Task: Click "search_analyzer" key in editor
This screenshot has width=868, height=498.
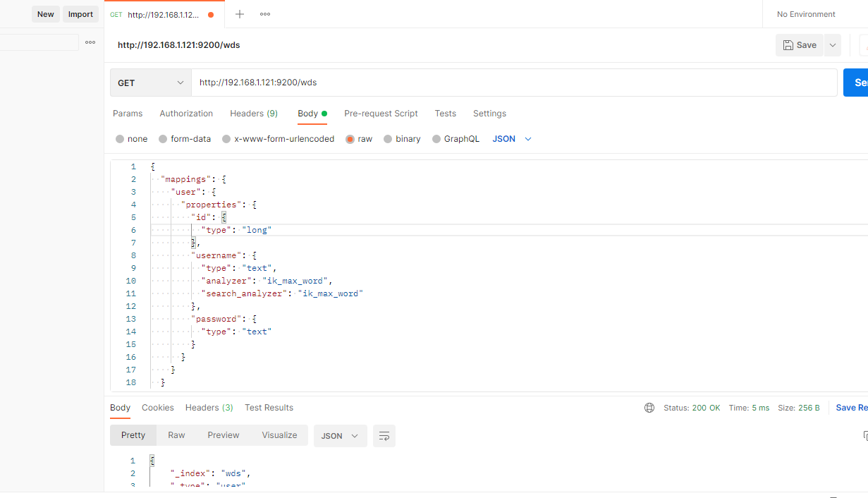Action: (244, 293)
